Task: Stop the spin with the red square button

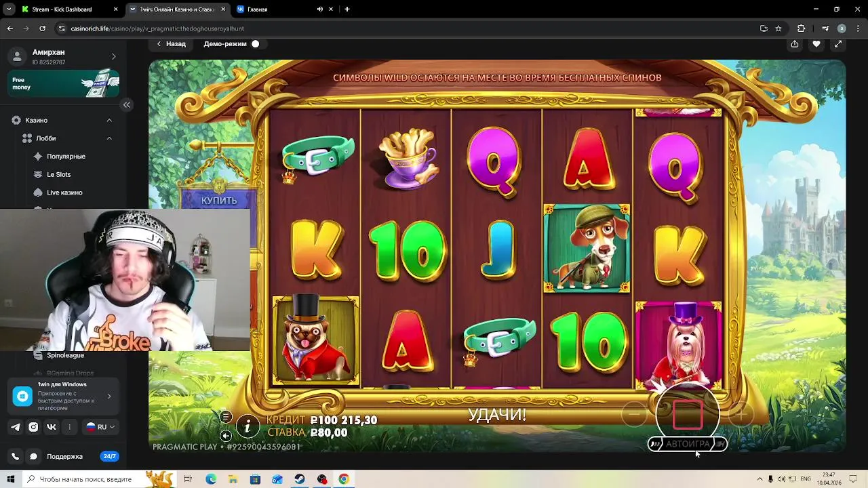Action: (x=688, y=414)
